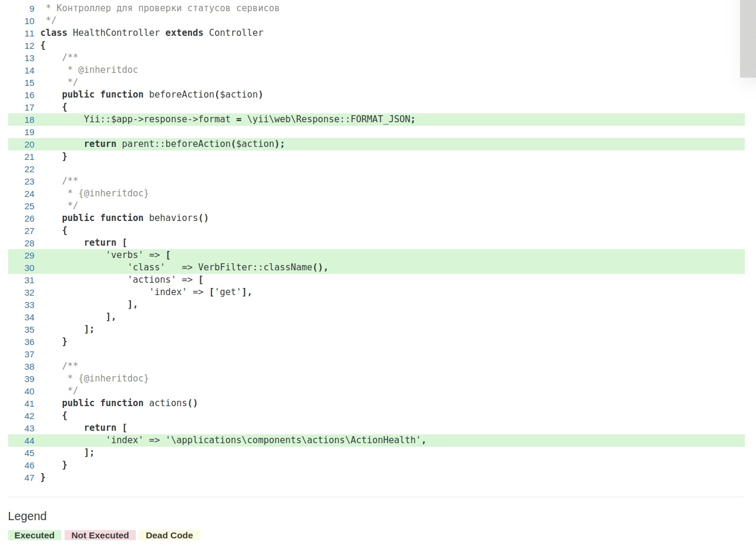Click line number 20 link
756x546 pixels.
tap(29, 145)
